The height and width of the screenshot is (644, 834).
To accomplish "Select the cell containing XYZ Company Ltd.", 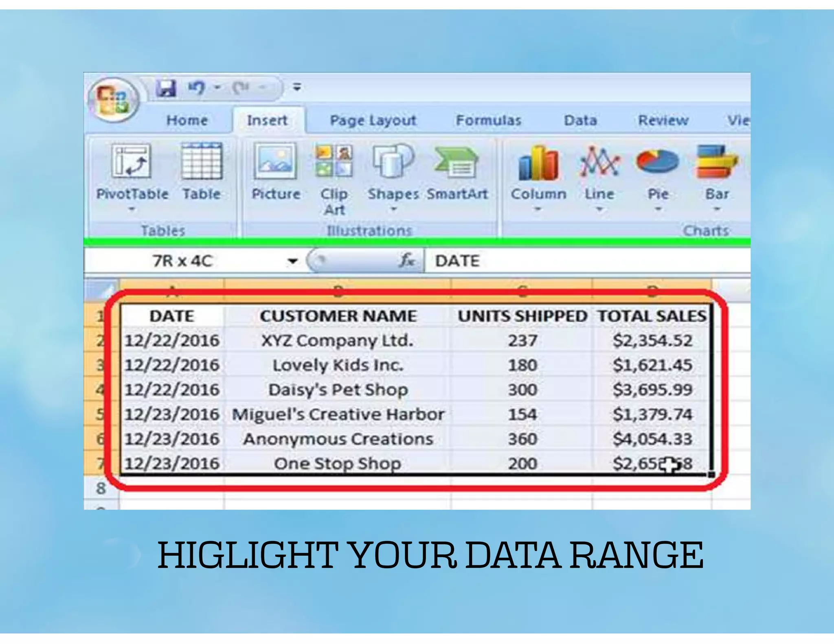I will 337,340.
